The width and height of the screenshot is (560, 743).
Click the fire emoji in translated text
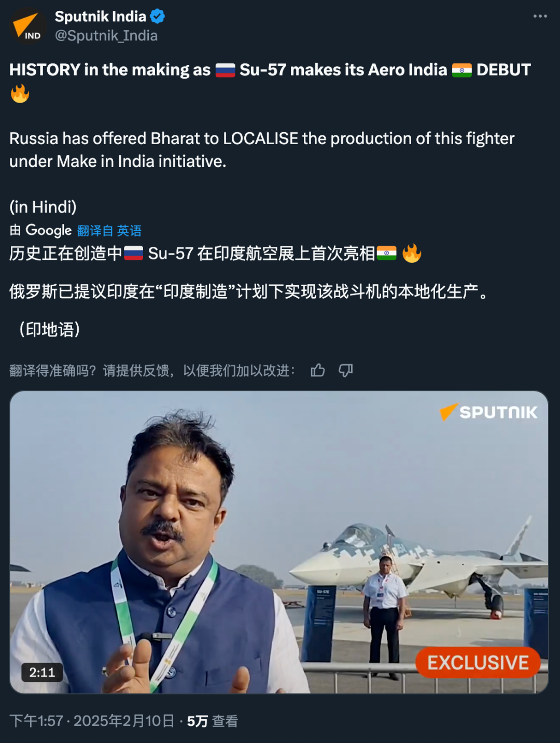point(412,253)
